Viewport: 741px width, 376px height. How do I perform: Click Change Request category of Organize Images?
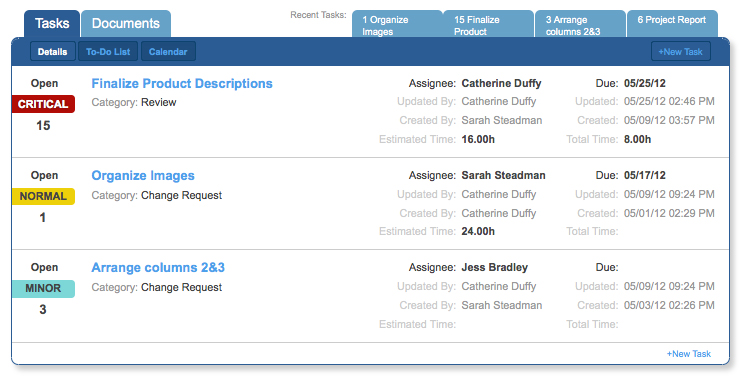(x=181, y=196)
